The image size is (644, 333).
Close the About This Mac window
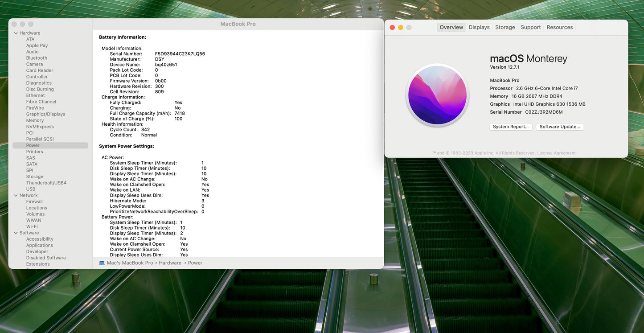(392, 28)
